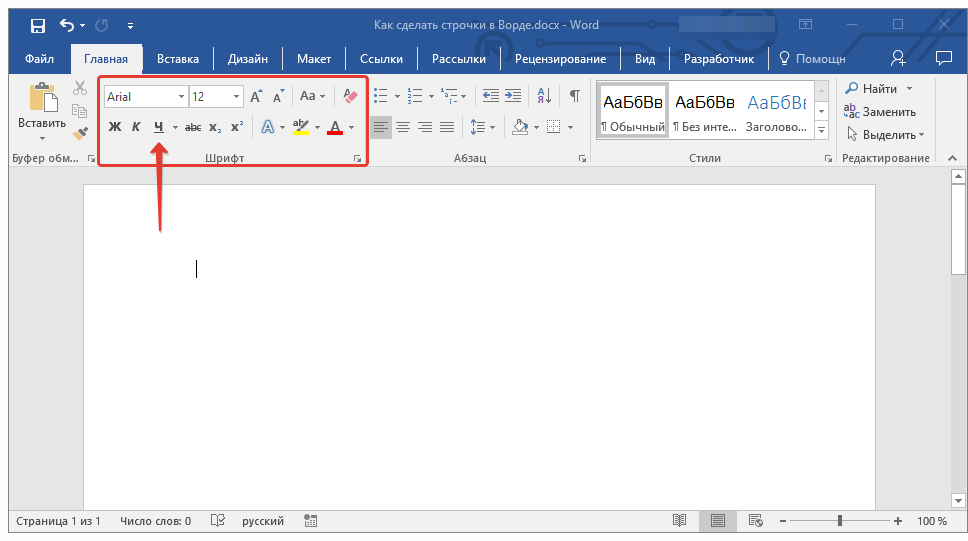Screen dimensions: 968x541
Task: Show paragraph marks with the ¶ button
Action: [x=575, y=96]
